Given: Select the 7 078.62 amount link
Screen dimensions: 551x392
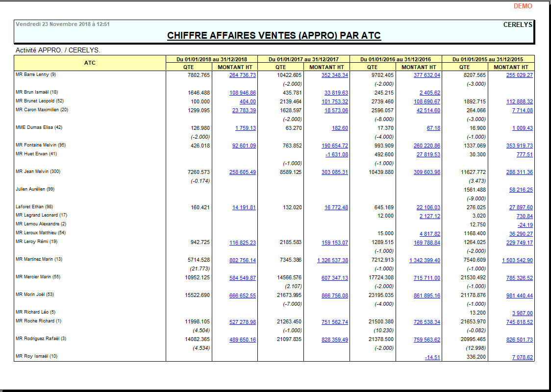Looking at the screenshot, I should 522,357.
